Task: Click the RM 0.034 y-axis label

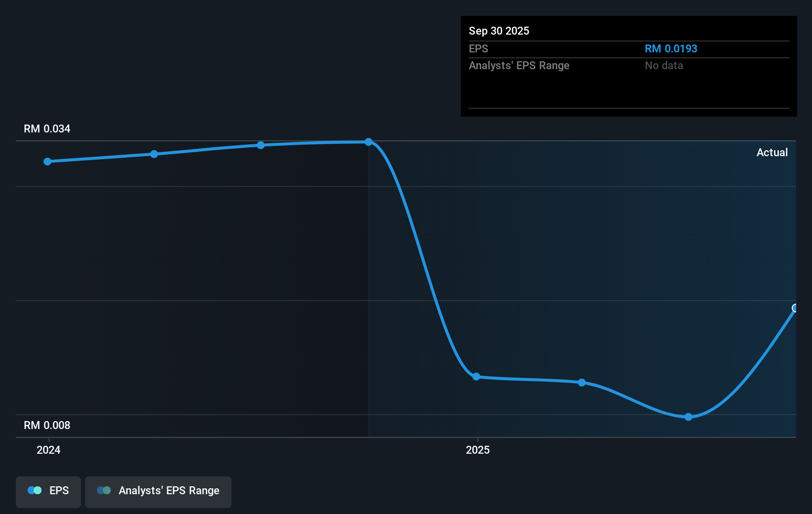Action: click(47, 128)
